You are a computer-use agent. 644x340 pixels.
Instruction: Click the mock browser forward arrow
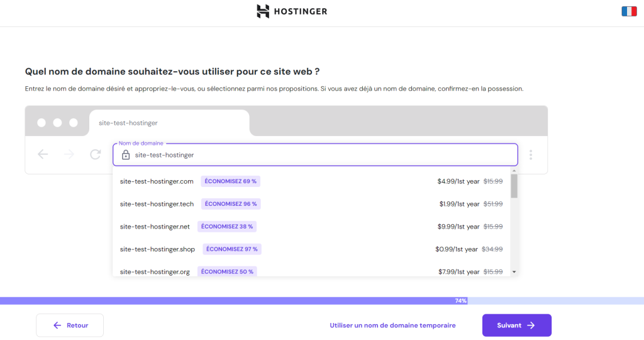coord(69,154)
